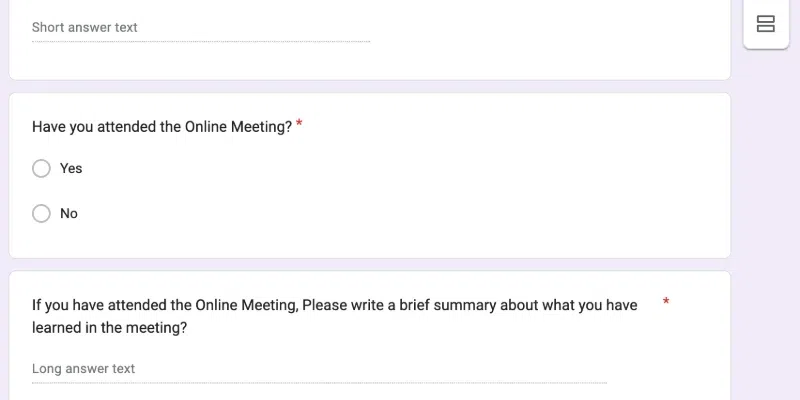The width and height of the screenshot is (800, 400).
Task: Click the "Have you attended the Online Meeting?" title
Action: point(162,127)
